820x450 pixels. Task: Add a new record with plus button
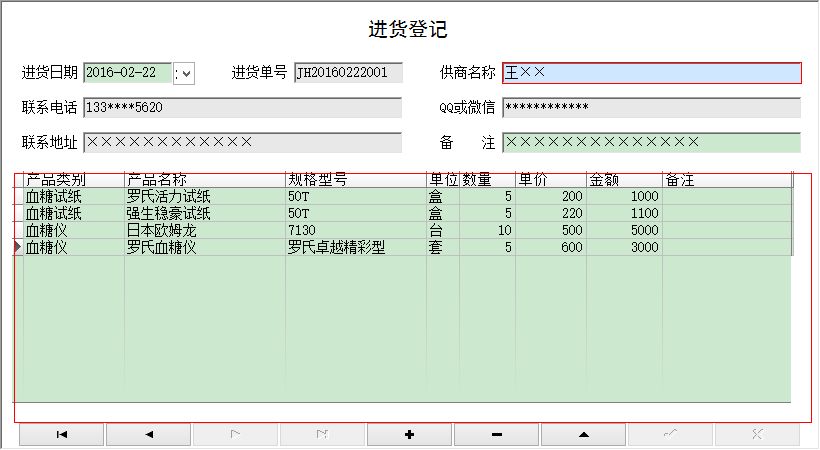(409, 434)
